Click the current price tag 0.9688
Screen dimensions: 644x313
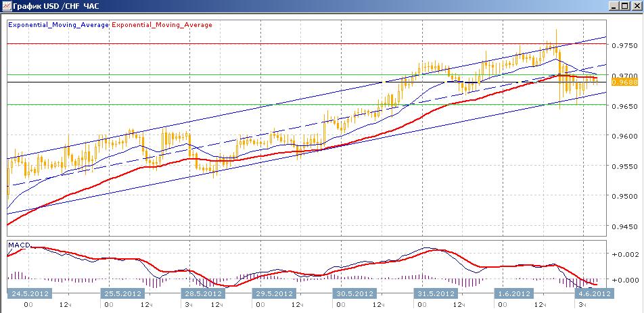624,82
